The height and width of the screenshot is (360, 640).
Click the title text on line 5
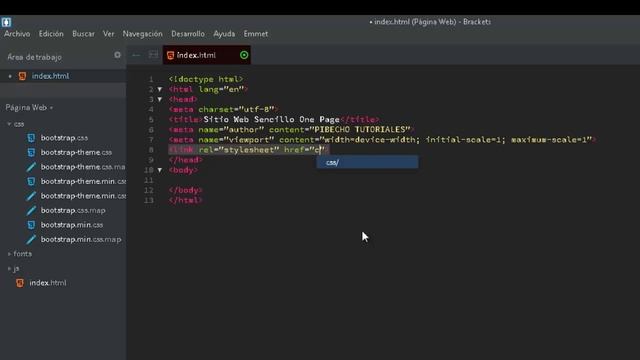(271, 119)
